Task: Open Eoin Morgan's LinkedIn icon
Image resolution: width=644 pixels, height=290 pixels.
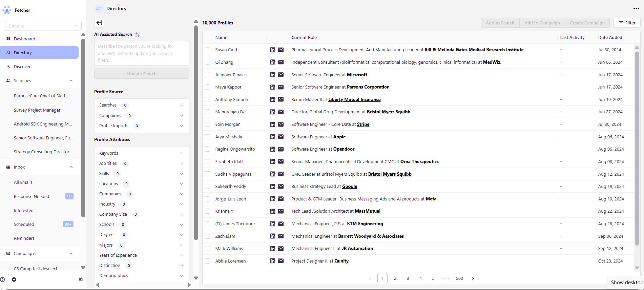Action: [272, 124]
